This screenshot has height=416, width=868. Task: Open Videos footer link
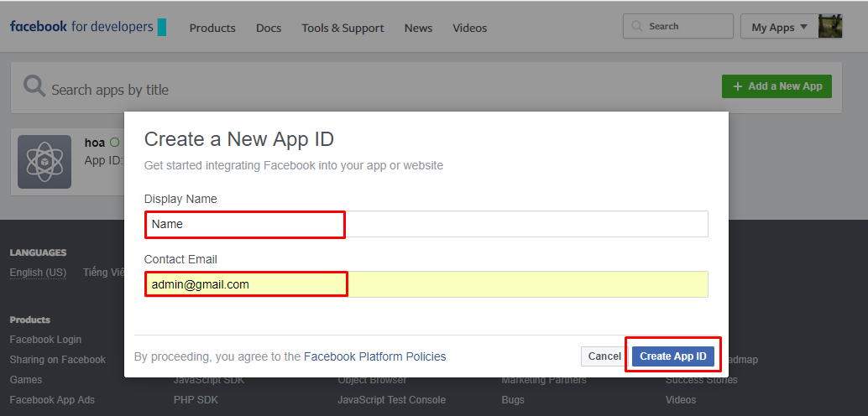click(x=681, y=399)
